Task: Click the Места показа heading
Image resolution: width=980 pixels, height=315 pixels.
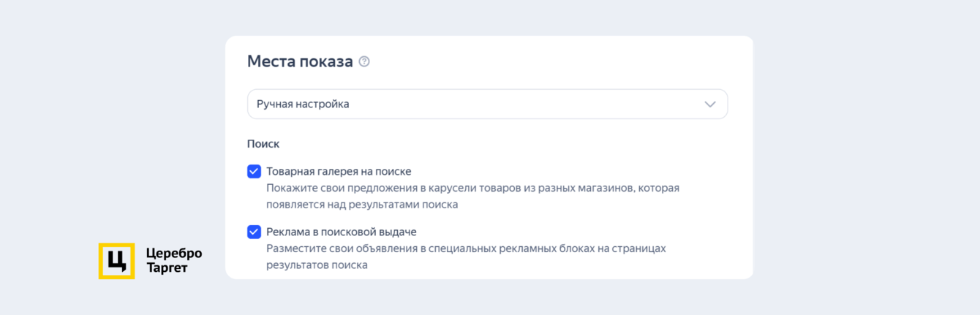Action: (300, 61)
